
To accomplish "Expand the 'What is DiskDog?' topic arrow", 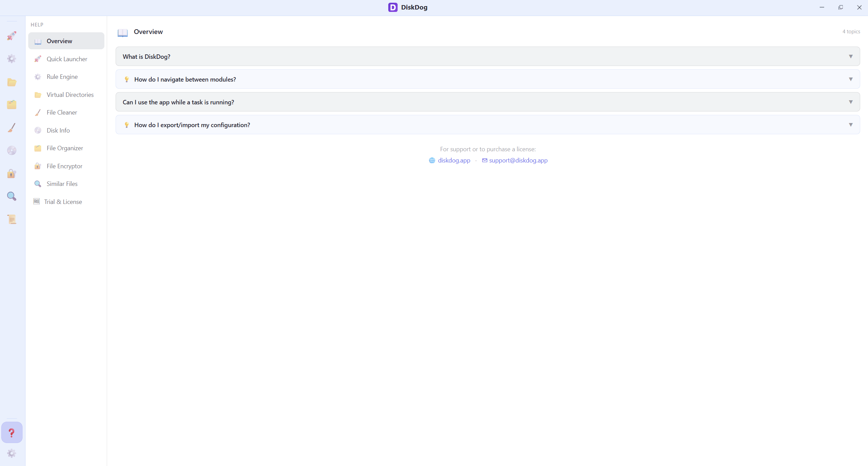I will (x=851, y=56).
